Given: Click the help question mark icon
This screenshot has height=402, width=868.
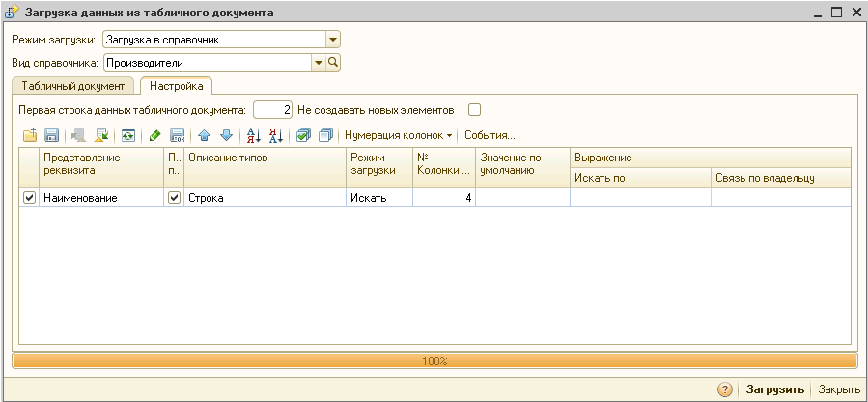Looking at the screenshot, I should (x=725, y=388).
